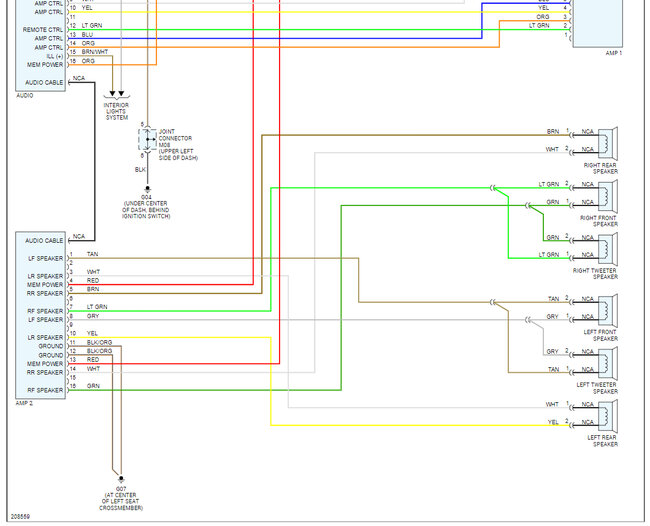Click the 'YEL' label at Left Rear Speaker
This screenshot has height=526, width=650.
(x=553, y=422)
